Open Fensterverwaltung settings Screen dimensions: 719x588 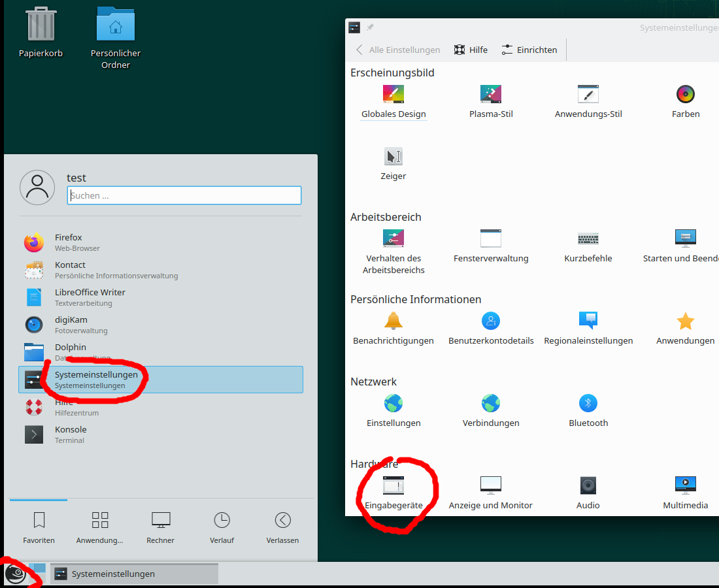pyautogui.click(x=491, y=246)
